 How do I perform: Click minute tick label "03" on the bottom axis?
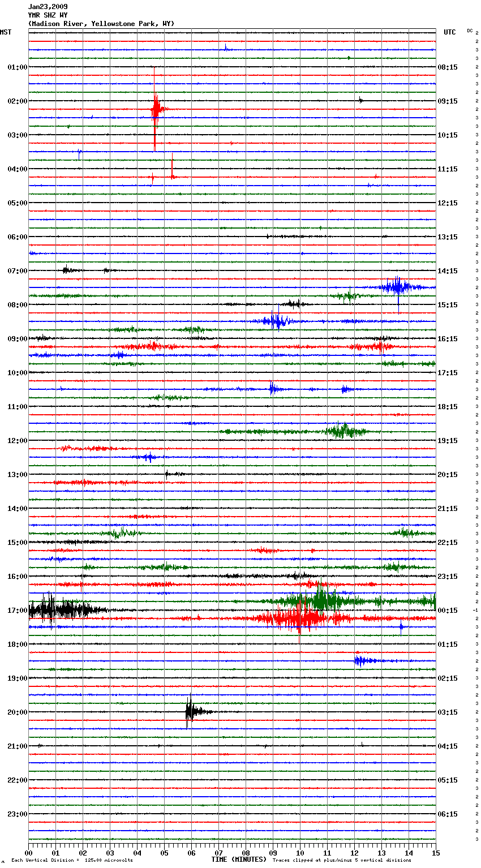pos(110,853)
